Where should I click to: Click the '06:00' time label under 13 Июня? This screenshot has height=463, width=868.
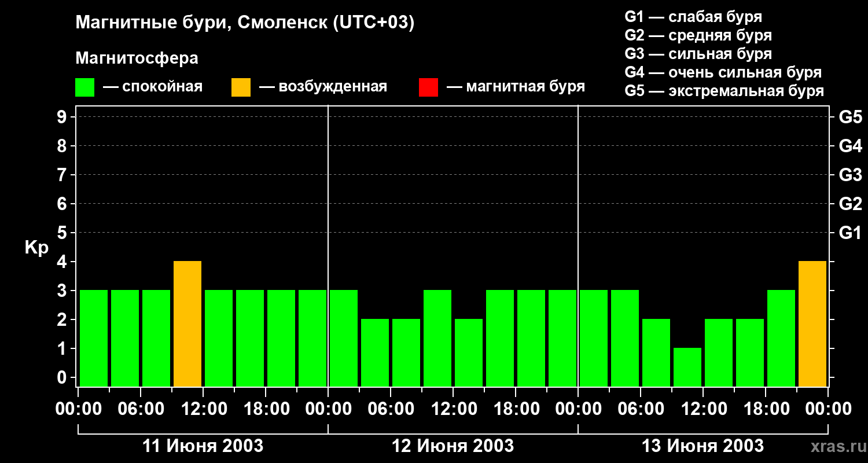click(x=641, y=409)
